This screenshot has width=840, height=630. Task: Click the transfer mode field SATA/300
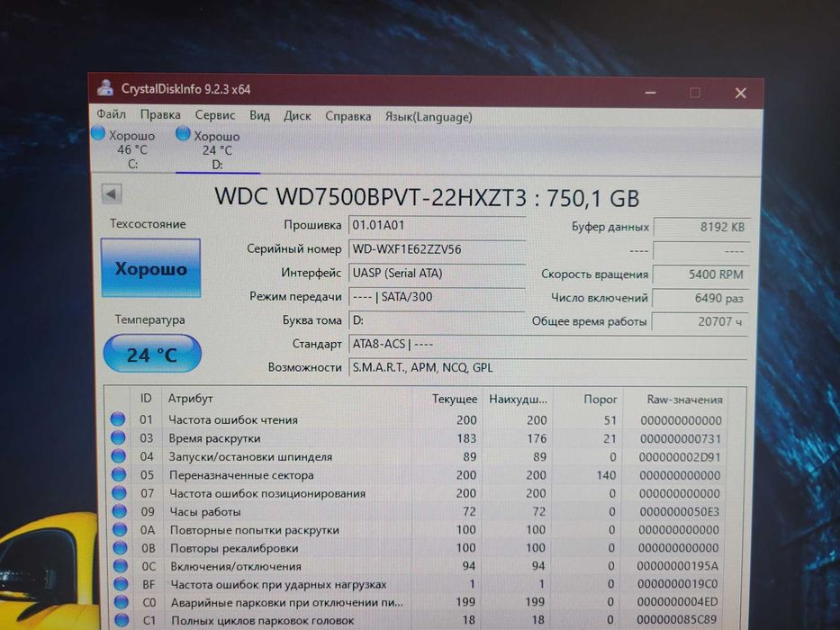[x=437, y=296]
